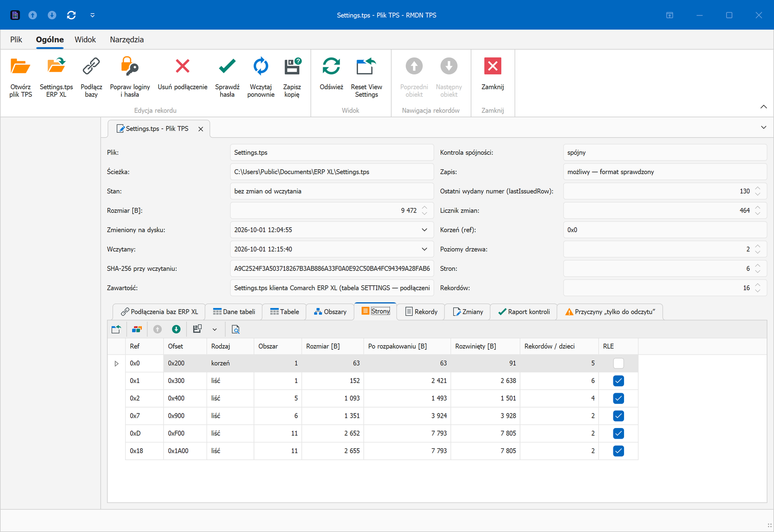
Task: Click the Odśwież refresh icon
Action: click(331, 66)
